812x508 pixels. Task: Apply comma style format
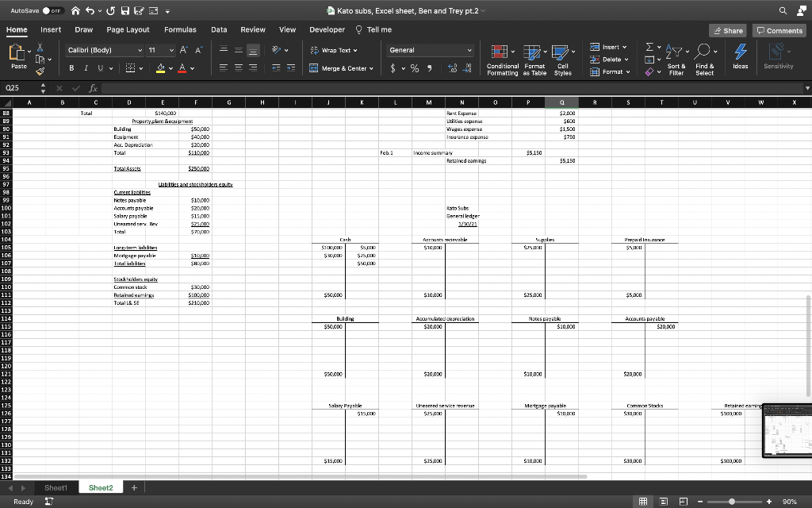point(429,68)
